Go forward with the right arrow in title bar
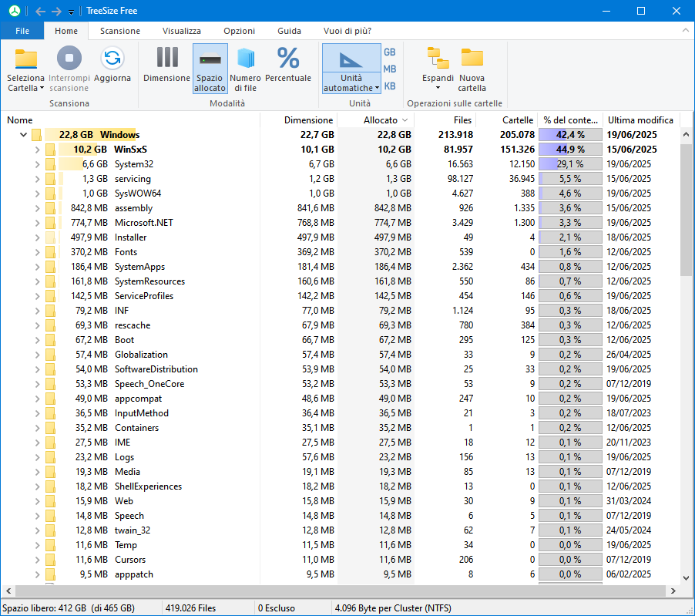The image size is (695, 616). pyautogui.click(x=56, y=11)
